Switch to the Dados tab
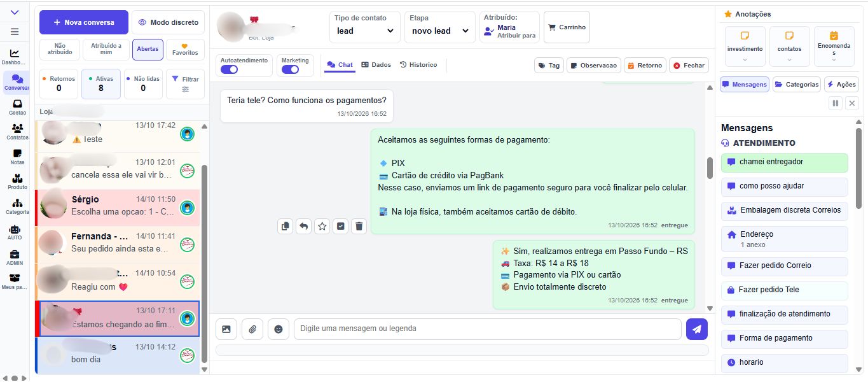Viewport: 868px width, 382px height. (x=376, y=65)
